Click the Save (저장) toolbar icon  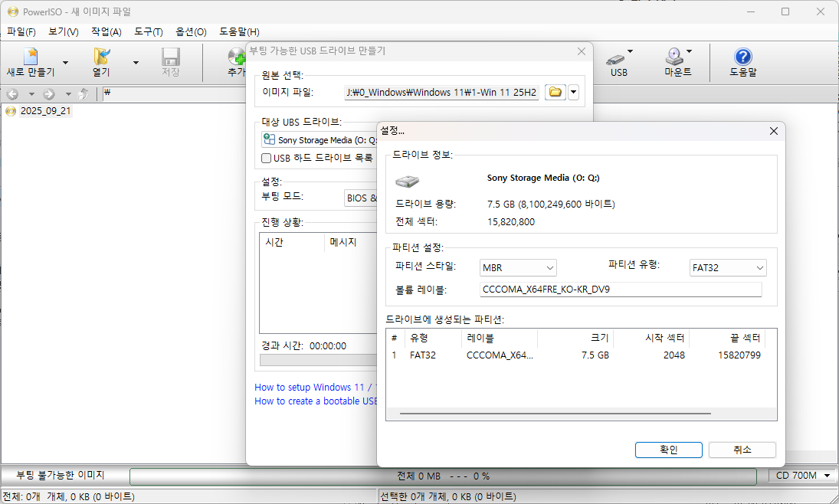click(x=171, y=62)
